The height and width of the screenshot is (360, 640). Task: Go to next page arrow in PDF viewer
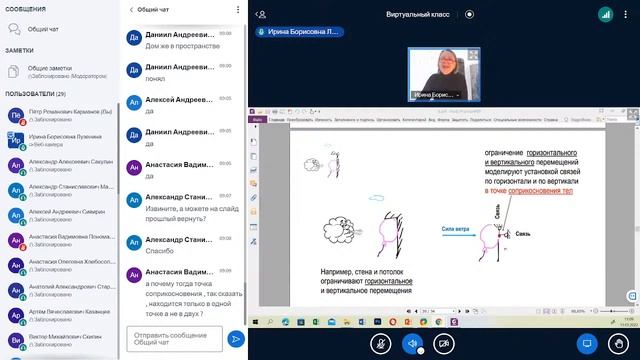pos(460,311)
